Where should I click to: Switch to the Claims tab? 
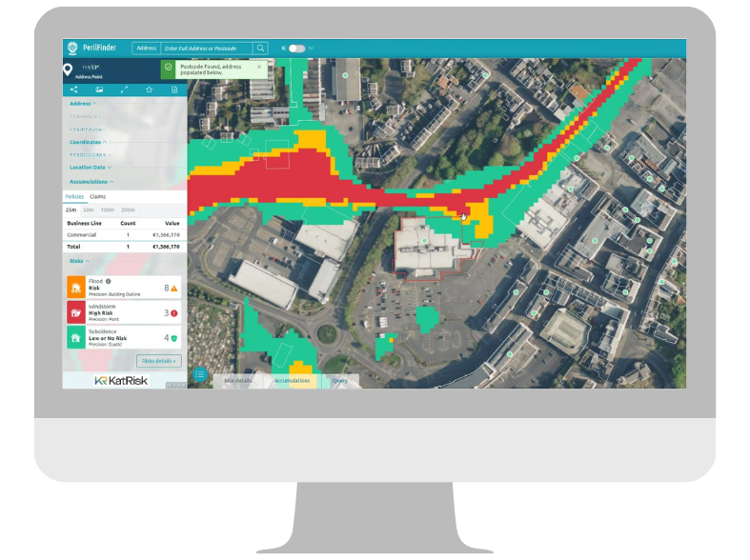click(98, 196)
